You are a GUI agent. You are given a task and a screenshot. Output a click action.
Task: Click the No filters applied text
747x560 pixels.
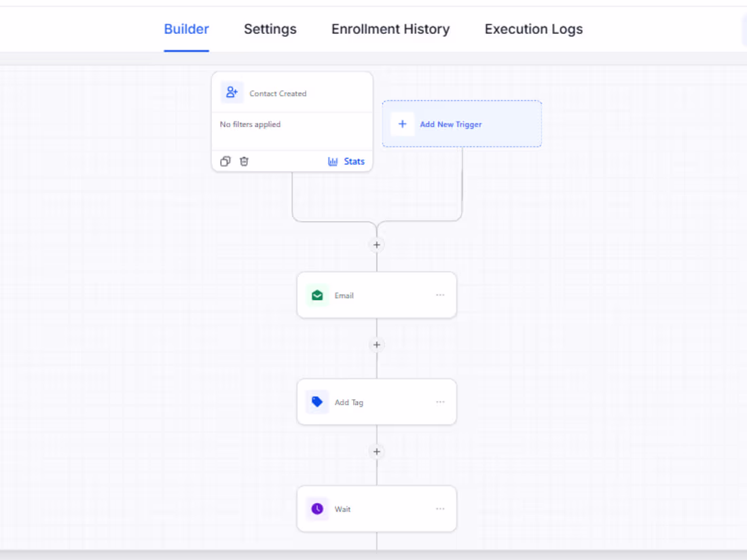tap(250, 124)
